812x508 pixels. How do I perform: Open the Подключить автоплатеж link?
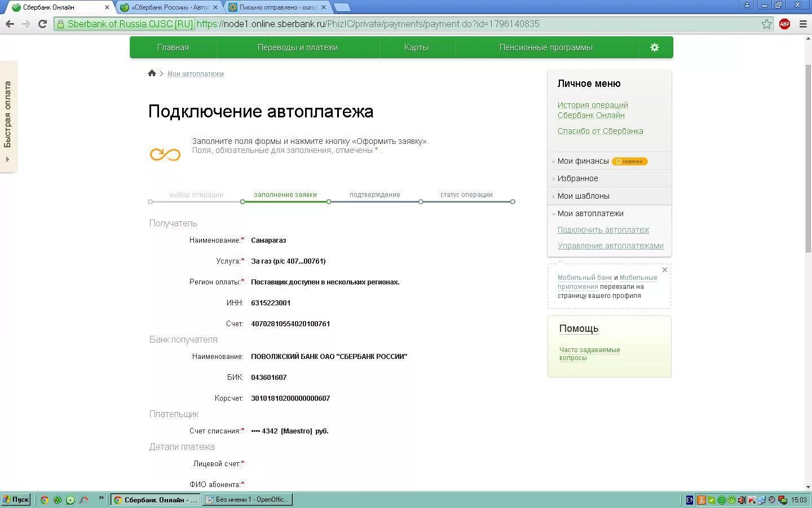[x=603, y=230]
